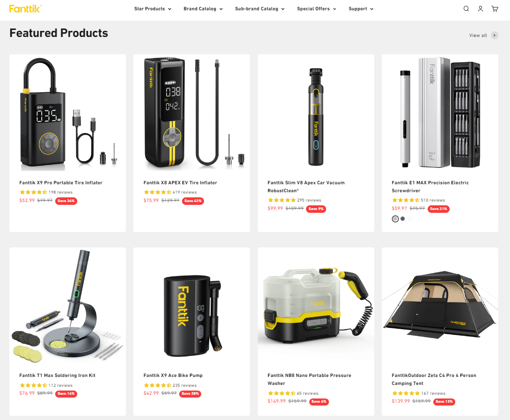Select the dark gray color option for E1 MAX
This screenshot has width=510, height=420.
(403, 219)
